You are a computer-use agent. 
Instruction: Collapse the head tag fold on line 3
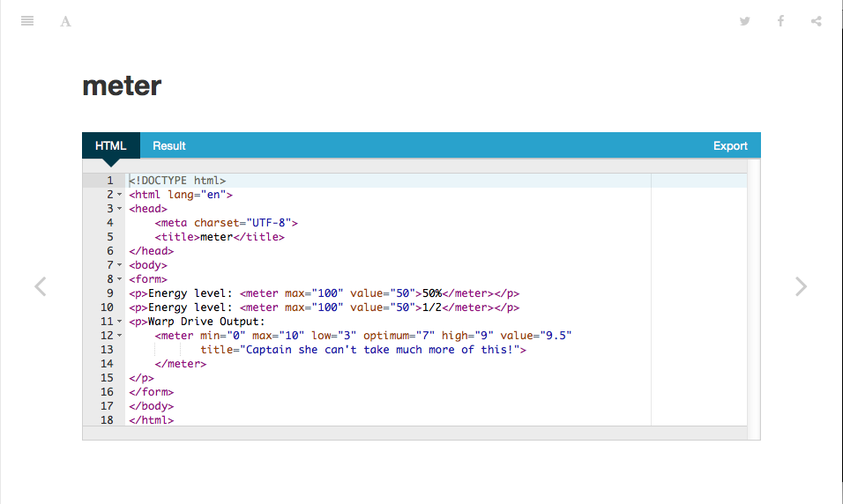point(119,209)
